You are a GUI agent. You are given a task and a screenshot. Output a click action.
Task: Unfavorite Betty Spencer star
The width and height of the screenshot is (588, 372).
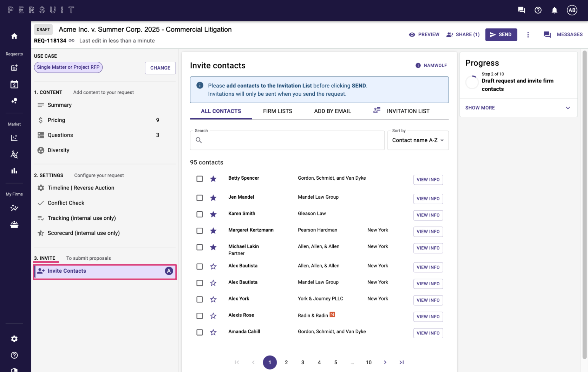coord(213,179)
